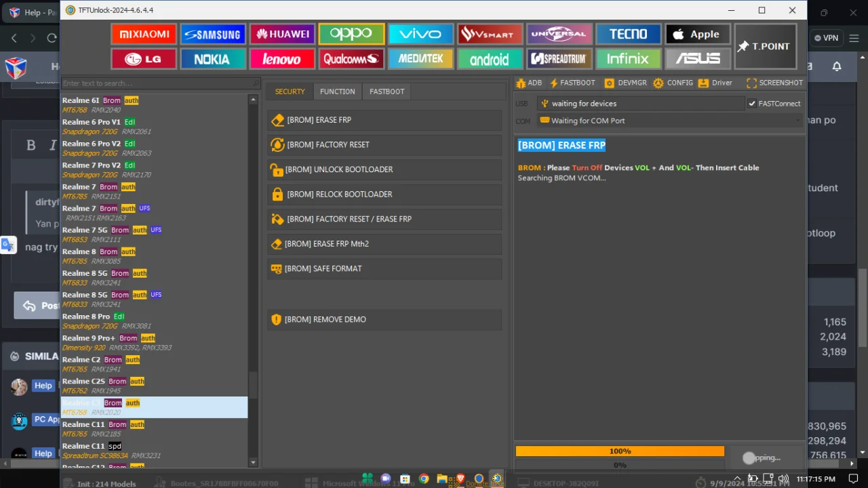Image resolution: width=868 pixels, height=488 pixels.
Task: Select Realme C2S RMX1945 model
Action: [x=155, y=386]
